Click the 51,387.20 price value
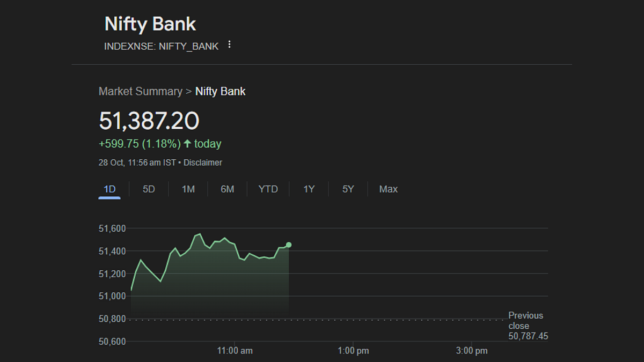Screen dimensions: 644x362 (x=149, y=121)
